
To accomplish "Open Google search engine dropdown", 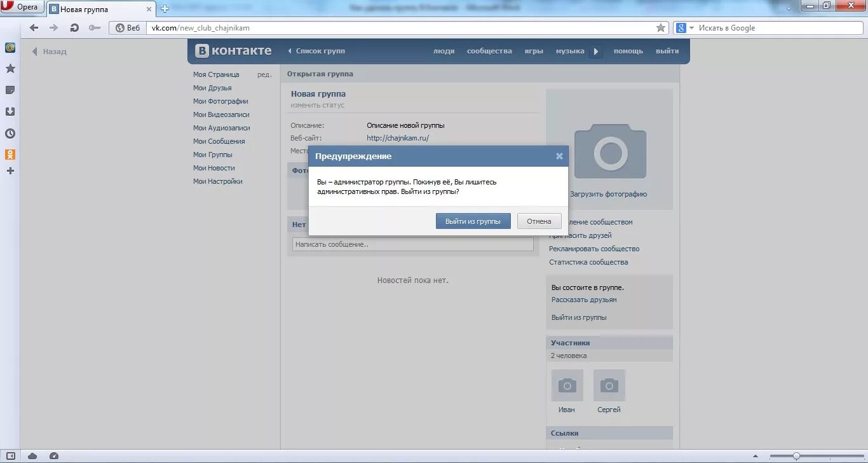I will point(684,28).
